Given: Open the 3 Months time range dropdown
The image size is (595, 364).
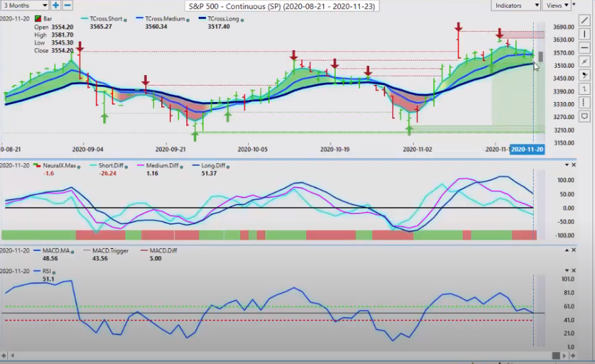Looking at the screenshot, I should pyautogui.click(x=24, y=5).
